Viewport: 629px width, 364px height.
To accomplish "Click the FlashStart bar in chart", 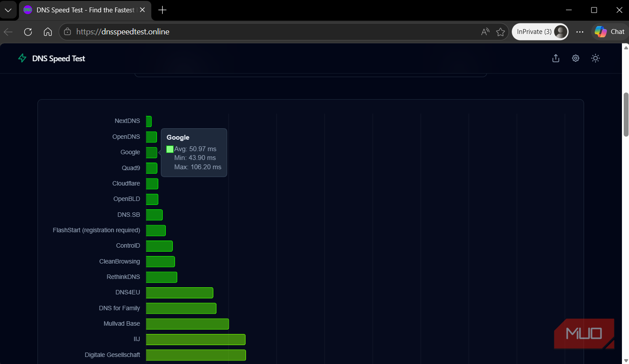I will point(156,230).
